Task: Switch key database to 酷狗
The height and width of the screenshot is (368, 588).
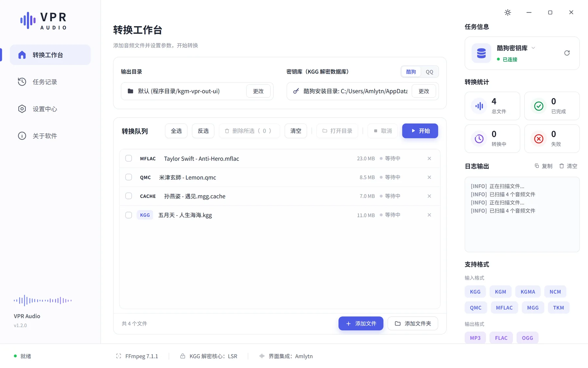Action: pos(411,72)
